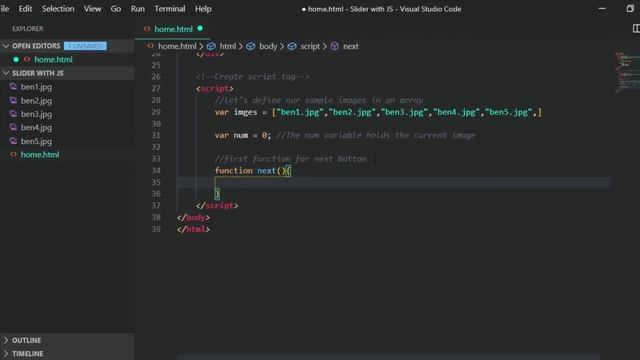Screen dimensions: 640x360
Task: Click the ben1.jpg image file icon
Action: [x=13, y=87]
